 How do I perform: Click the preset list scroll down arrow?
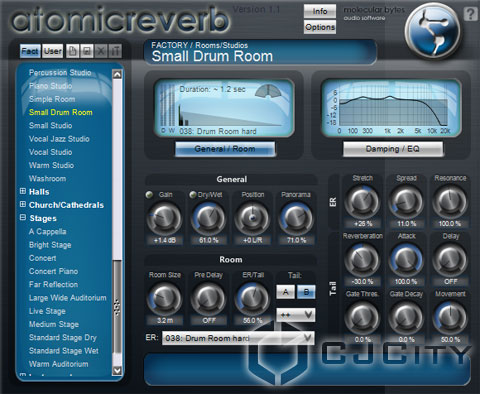tap(117, 370)
